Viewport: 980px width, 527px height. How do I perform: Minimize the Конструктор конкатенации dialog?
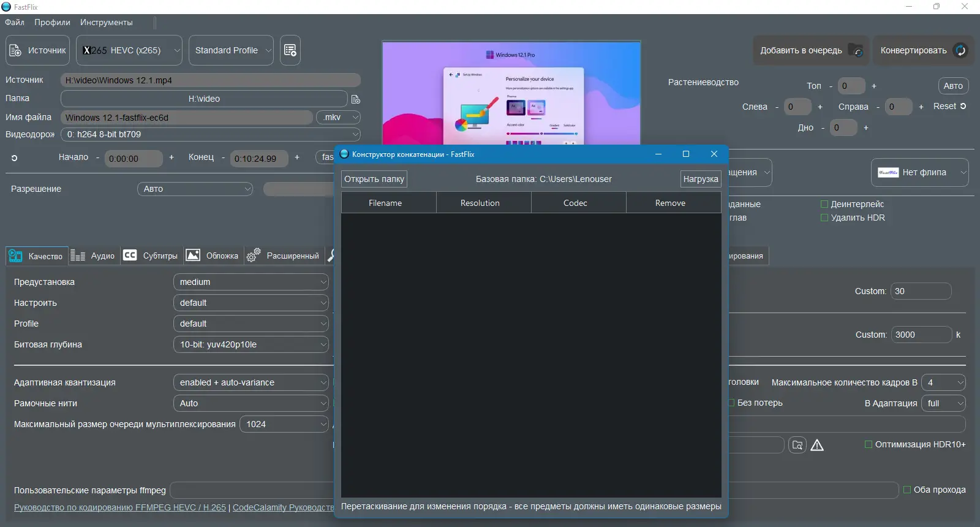[658, 154]
